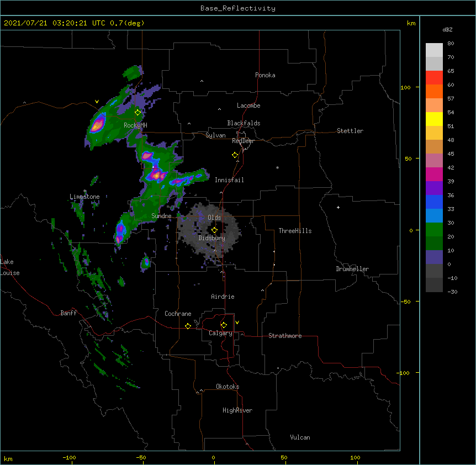
Task: Click the dBZ legend heading
Action: click(447, 29)
